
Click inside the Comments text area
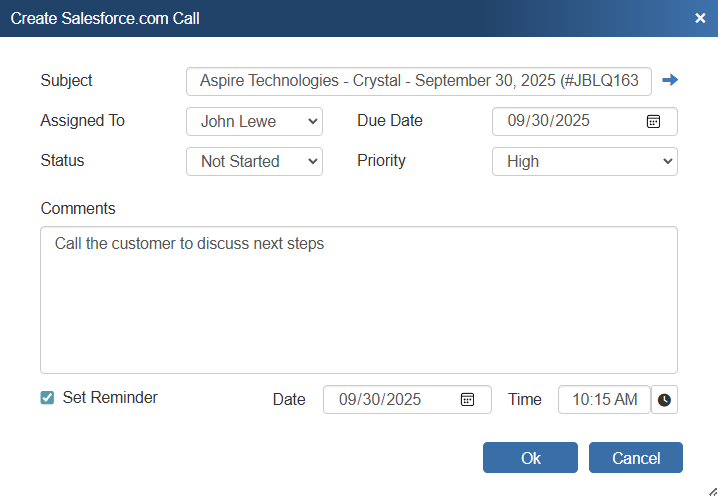pos(358,300)
